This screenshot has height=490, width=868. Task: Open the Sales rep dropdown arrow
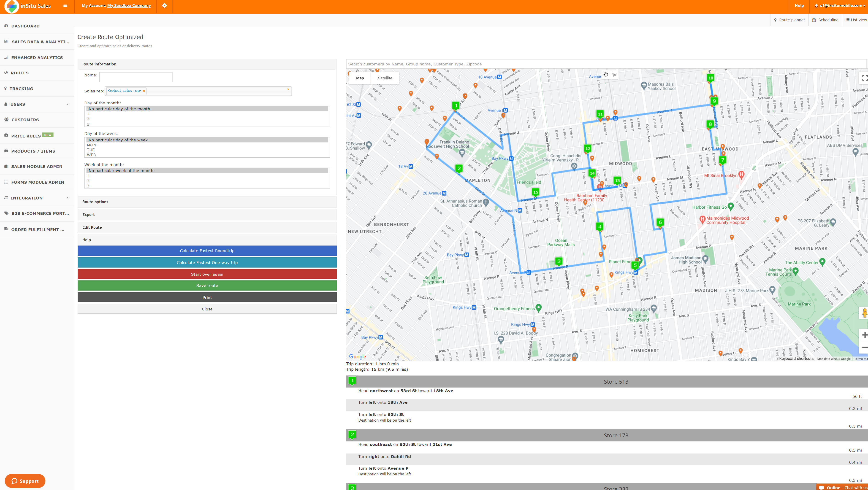pos(288,90)
